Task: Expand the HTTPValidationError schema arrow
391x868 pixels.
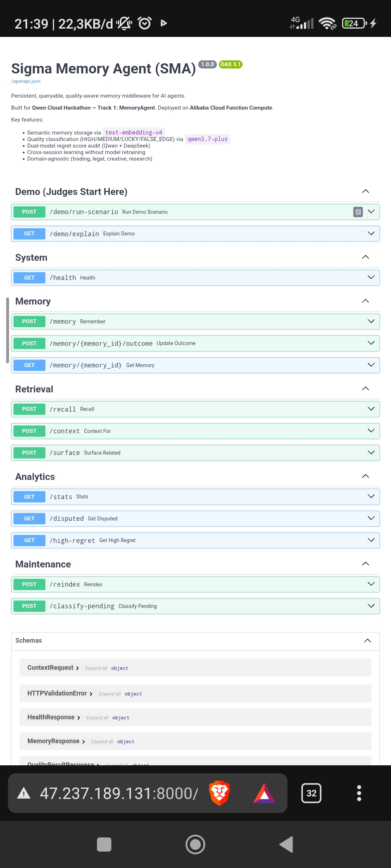Action: click(91, 694)
